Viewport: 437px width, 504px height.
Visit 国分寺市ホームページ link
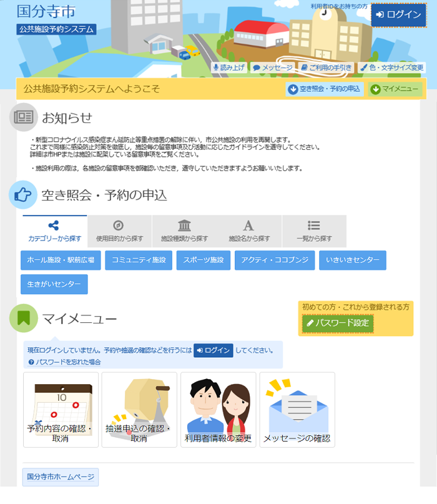61,477
